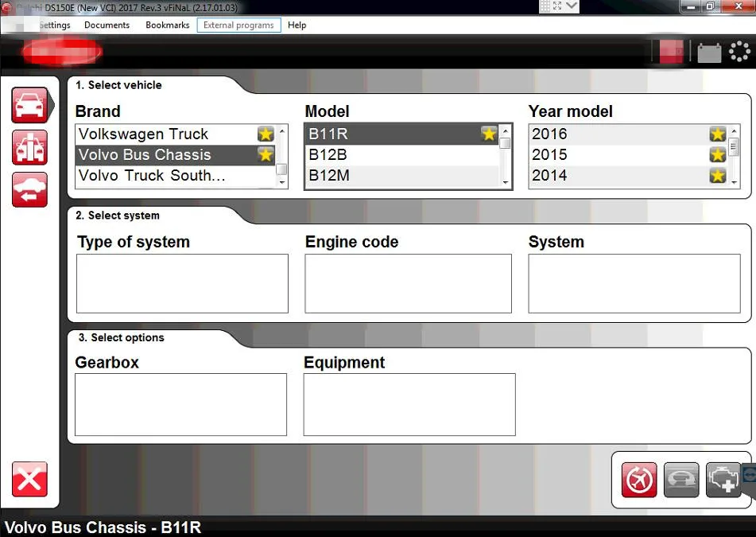Open the Documents menu

pyautogui.click(x=107, y=25)
